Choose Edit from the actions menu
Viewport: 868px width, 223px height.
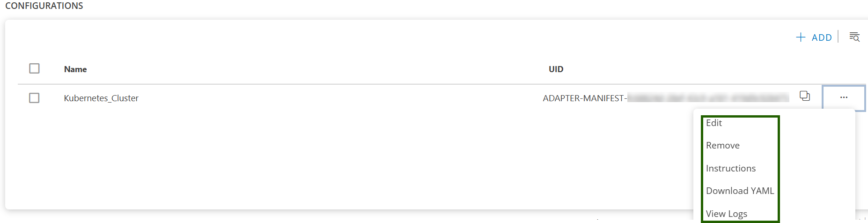click(714, 123)
